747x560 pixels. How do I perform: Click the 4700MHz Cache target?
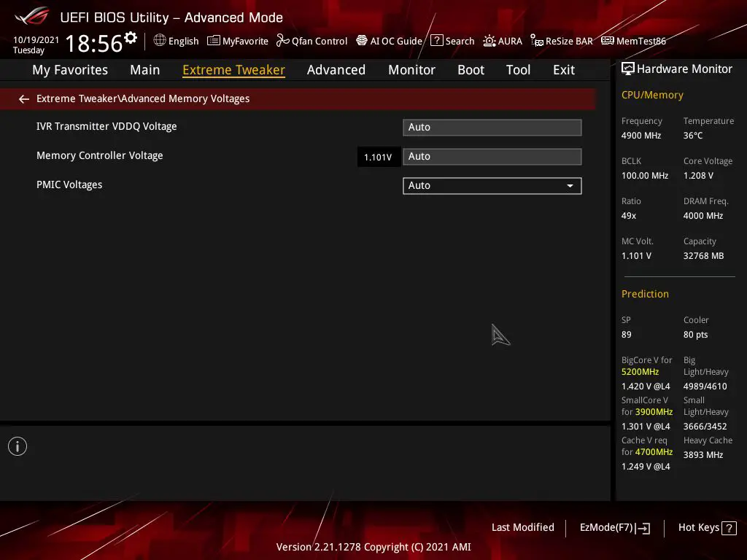[x=654, y=451]
